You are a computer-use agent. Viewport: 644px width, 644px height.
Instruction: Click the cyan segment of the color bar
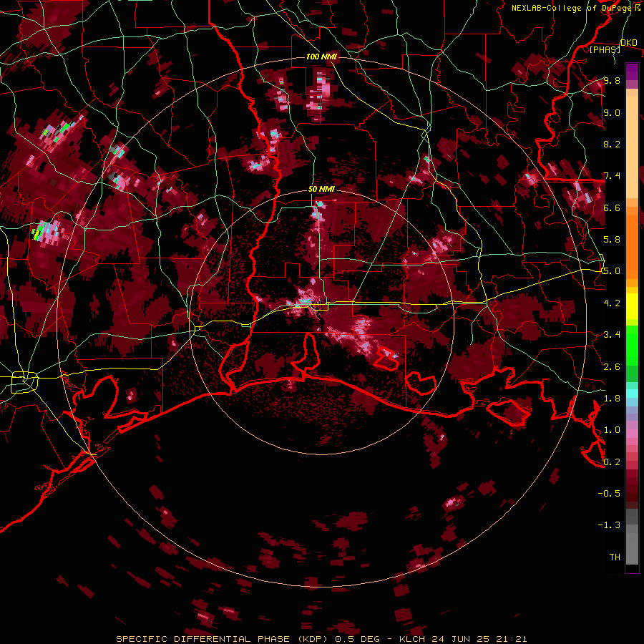click(x=632, y=393)
